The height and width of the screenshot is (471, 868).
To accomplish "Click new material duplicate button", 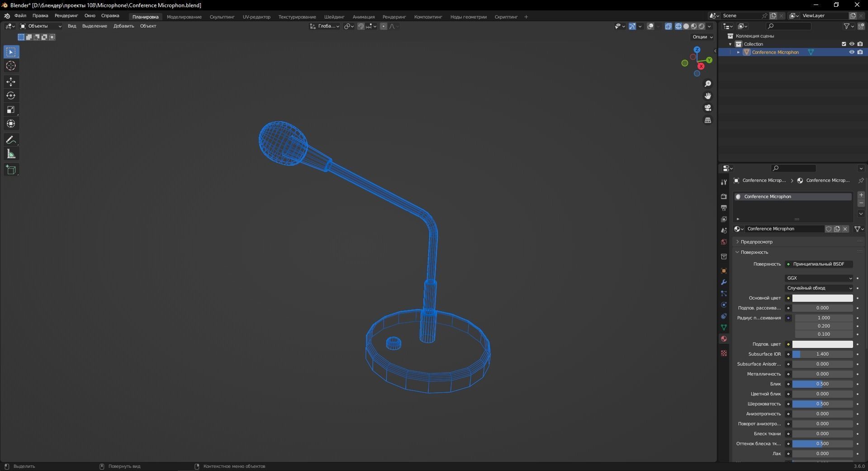I will [837, 229].
